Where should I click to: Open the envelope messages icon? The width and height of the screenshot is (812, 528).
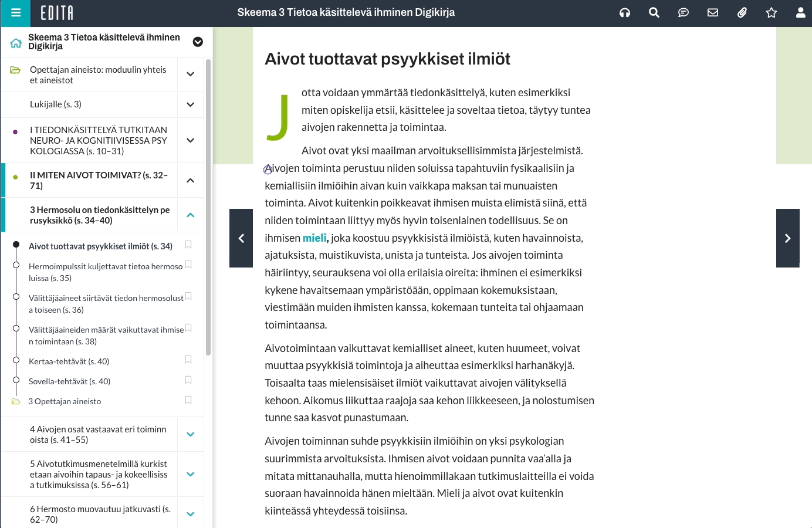coord(713,13)
